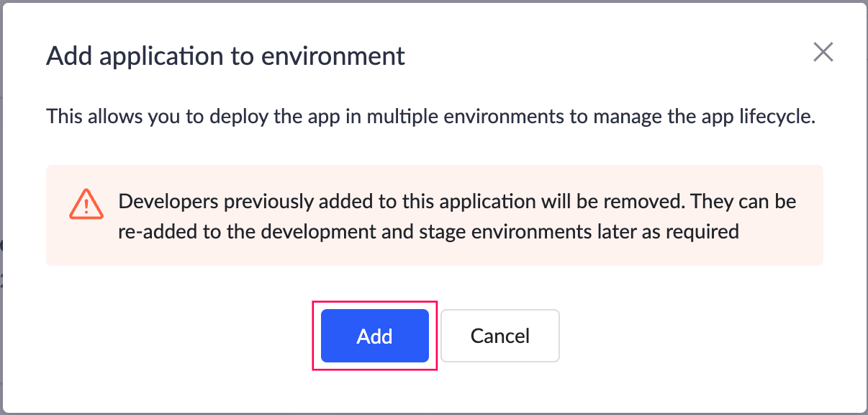
Task: Click the "Developers previously added" warning line
Action: click(x=457, y=201)
